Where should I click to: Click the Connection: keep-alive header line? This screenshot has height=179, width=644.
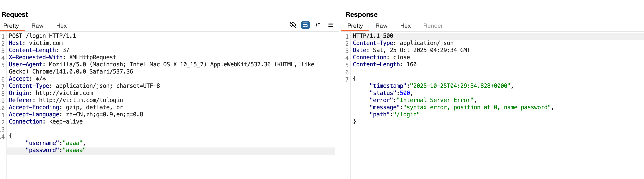(46, 122)
